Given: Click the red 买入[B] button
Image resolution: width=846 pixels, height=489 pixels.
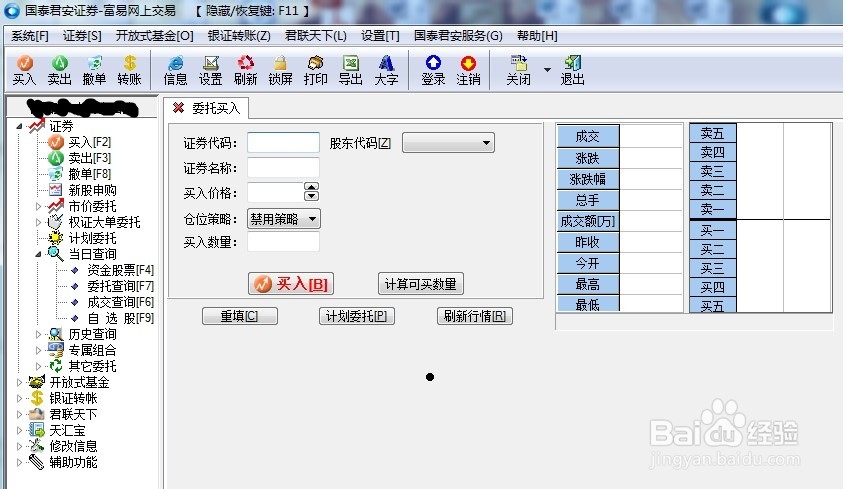Looking at the screenshot, I should (x=291, y=284).
